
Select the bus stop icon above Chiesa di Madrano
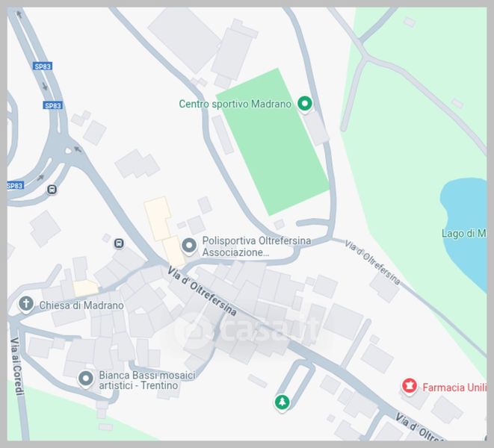[119, 243]
